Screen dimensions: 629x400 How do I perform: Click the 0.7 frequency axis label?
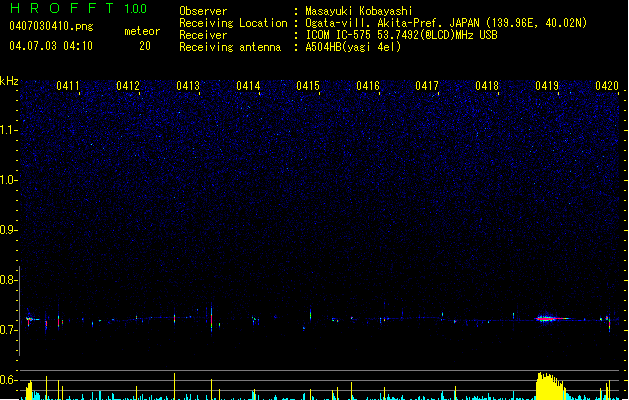tap(9, 330)
